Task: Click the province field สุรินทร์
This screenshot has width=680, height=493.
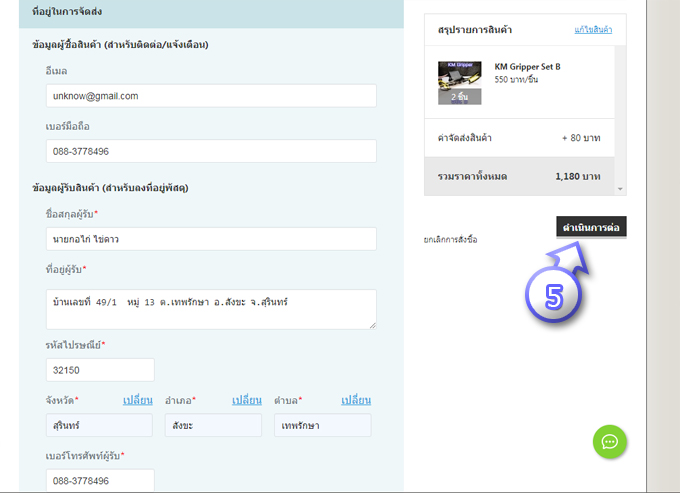Action: click(99, 425)
